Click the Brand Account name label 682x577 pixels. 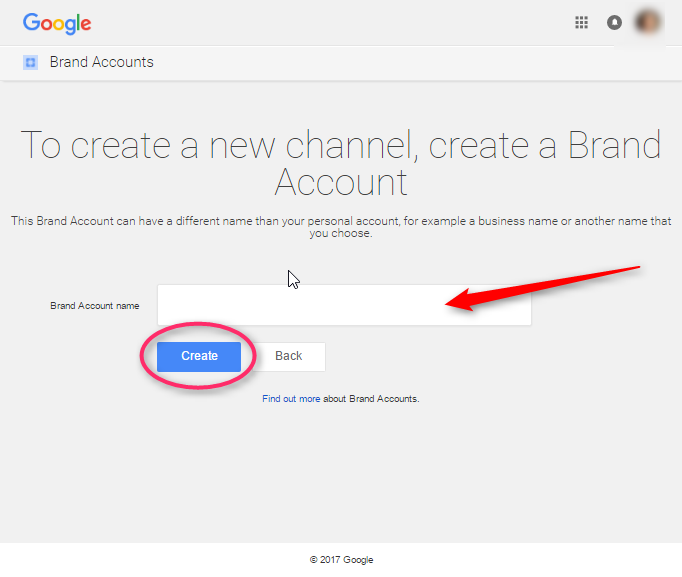point(95,306)
